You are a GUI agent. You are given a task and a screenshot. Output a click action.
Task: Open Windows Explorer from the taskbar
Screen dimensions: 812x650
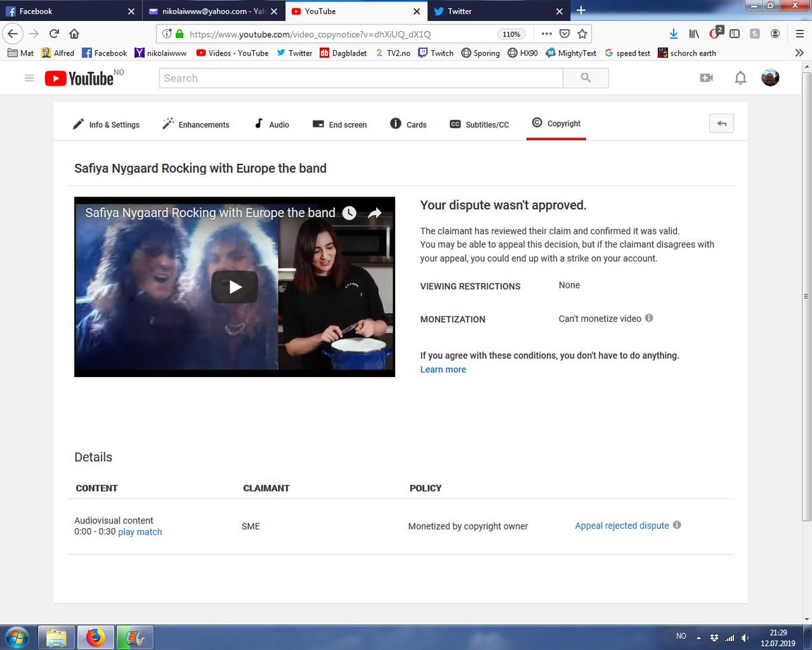click(x=57, y=638)
